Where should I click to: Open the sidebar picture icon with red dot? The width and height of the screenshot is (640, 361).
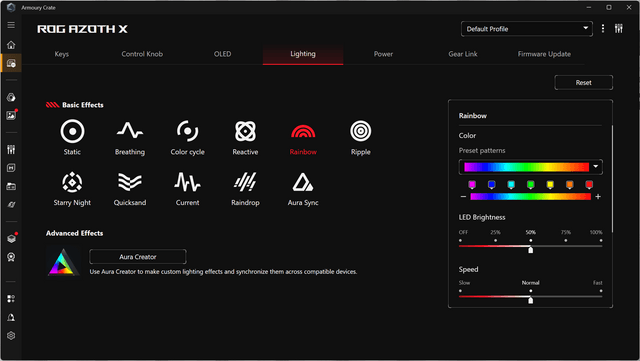tap(11, 115)
